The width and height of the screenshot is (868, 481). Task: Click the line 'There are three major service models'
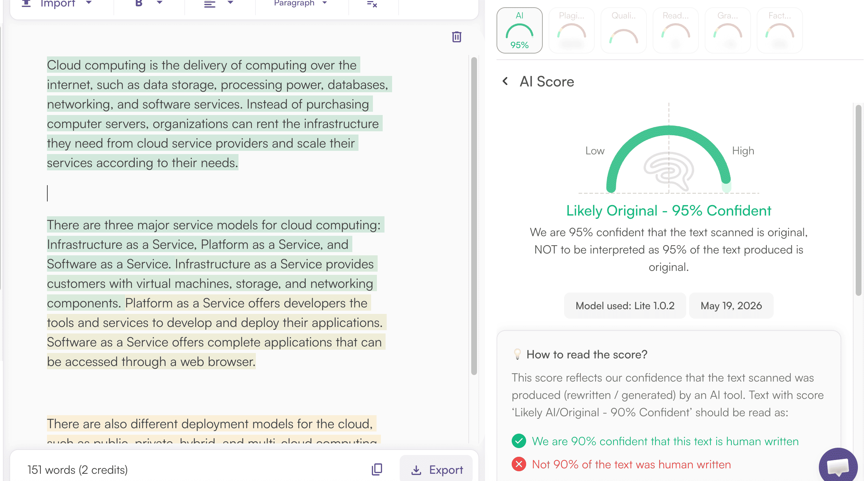coord(215,225)
